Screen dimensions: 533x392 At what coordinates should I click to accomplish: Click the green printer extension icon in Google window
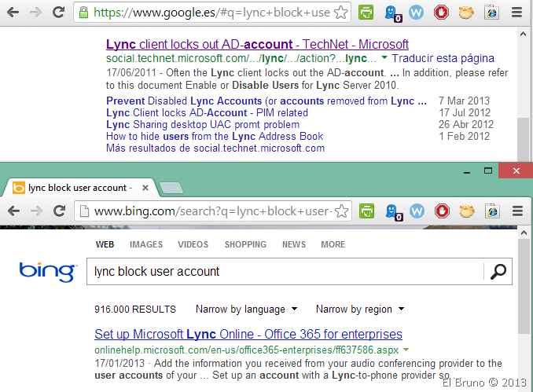pyautogui.click(x=366, y=13)
